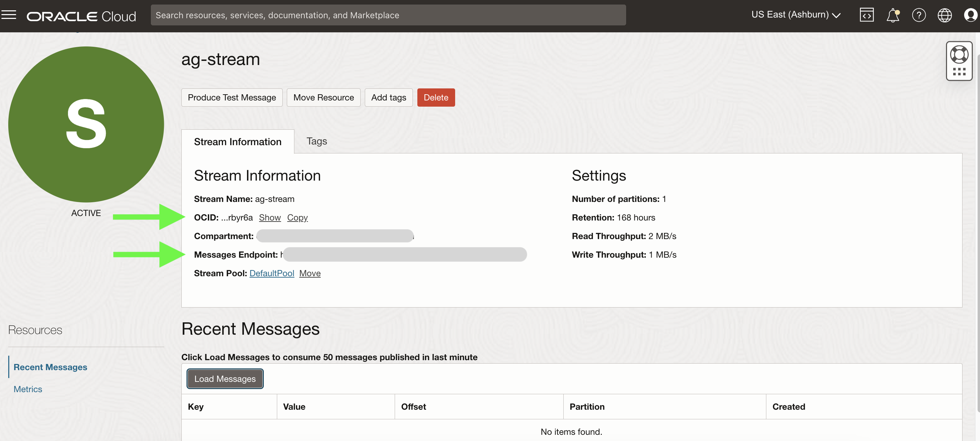The width and height of the screenshot is (980, 441).
Task: Copy the stream OCID
Action: (297, 217)
